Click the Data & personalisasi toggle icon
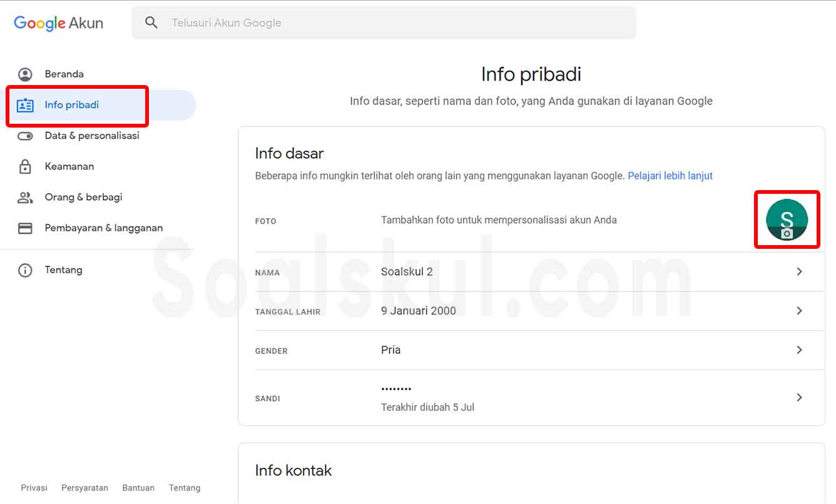Screen dimensions: 836x504 [25, 136]
